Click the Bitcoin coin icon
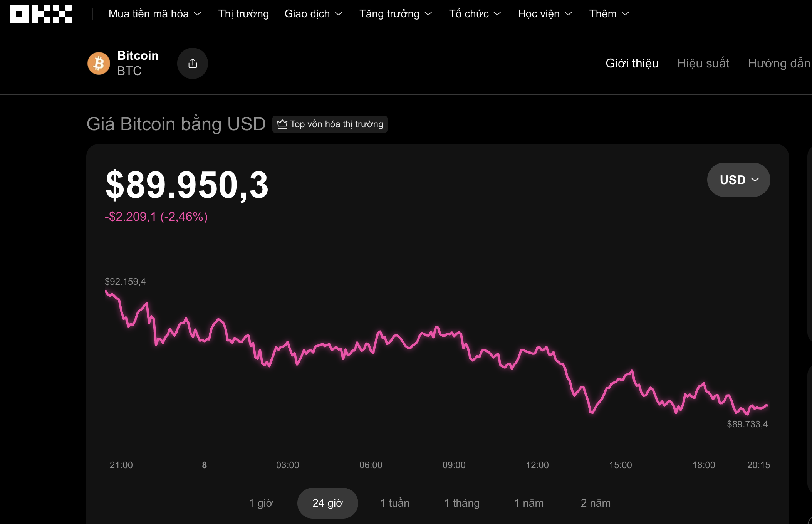This screenshot has width=812, height=524. coord(99,63)
